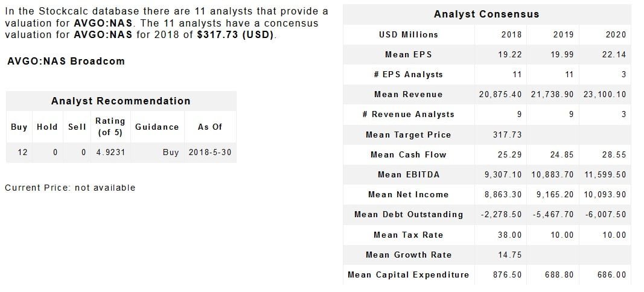Select the 2018 column header
This screenshot has height=292, width=644.
click(x=511, y=34)
